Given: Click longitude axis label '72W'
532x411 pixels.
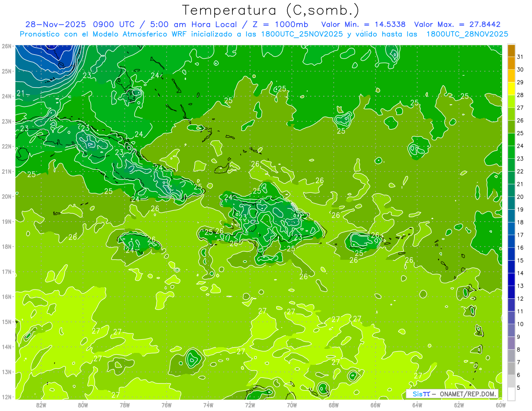Looking at the screenshot, I should pyautogui.click(x=250, y=405).
